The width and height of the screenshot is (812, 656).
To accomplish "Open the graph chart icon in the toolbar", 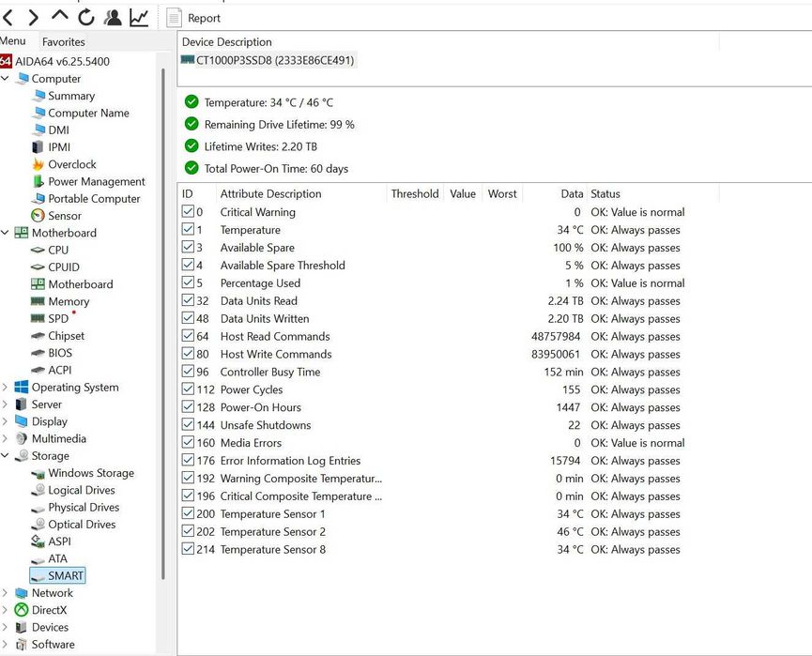I will pos(139,18).
